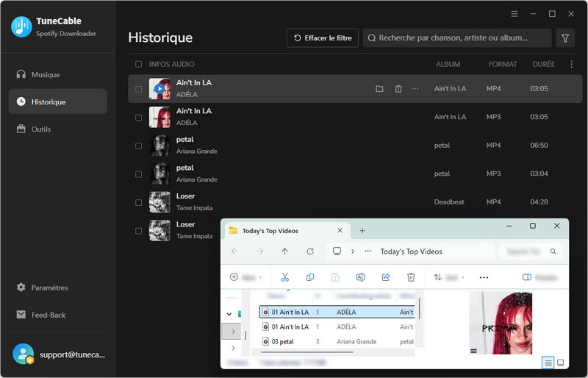
Task: Click the Paste icon in Explorer toolbar
Action: pos(335,277)
